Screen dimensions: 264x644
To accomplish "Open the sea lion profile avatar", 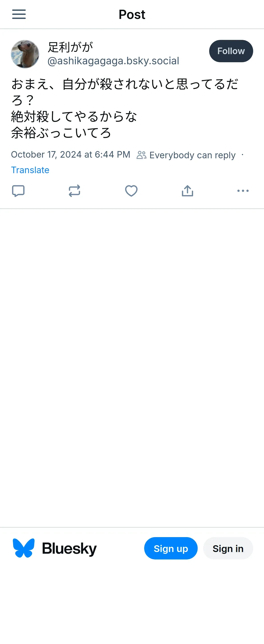I will point(25,54).
